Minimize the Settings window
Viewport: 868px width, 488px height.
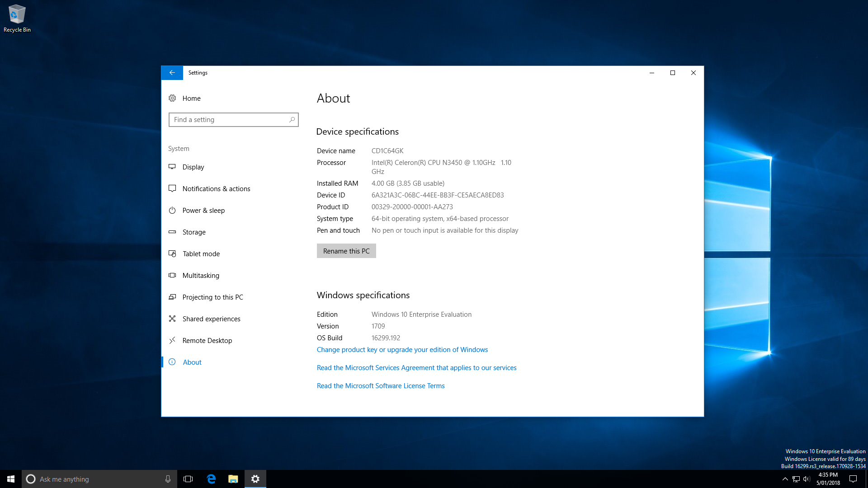click(652, 73)
